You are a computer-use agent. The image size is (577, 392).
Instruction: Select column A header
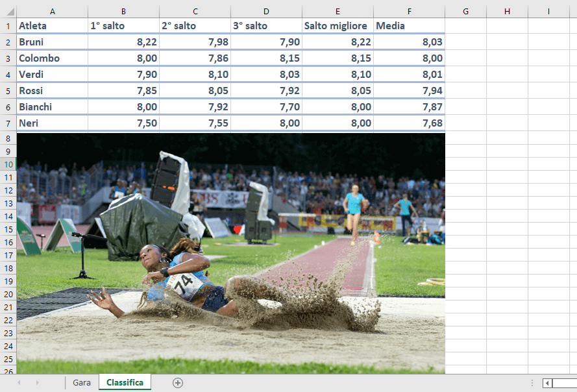(53, 12)
